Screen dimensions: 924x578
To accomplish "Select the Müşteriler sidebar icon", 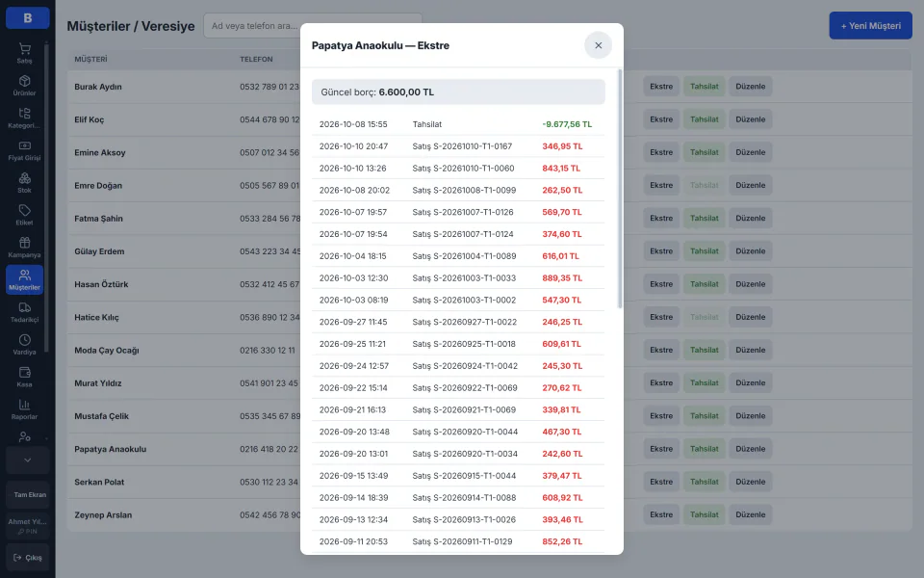I will [x=24, y=279].
